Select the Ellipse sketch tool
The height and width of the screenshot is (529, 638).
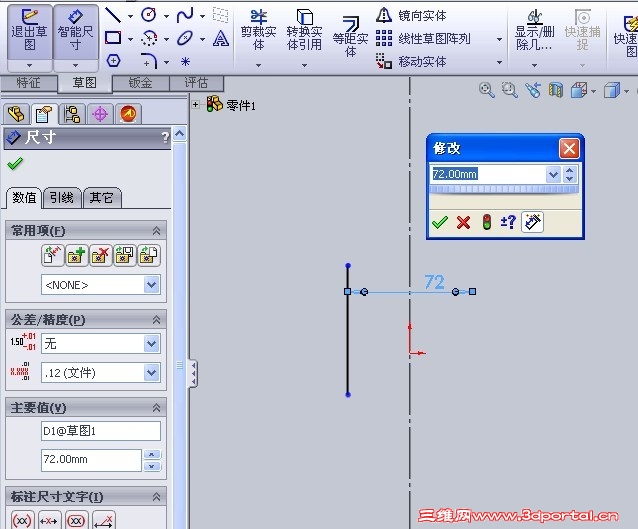pyautogui.click(x=185, y=39)
